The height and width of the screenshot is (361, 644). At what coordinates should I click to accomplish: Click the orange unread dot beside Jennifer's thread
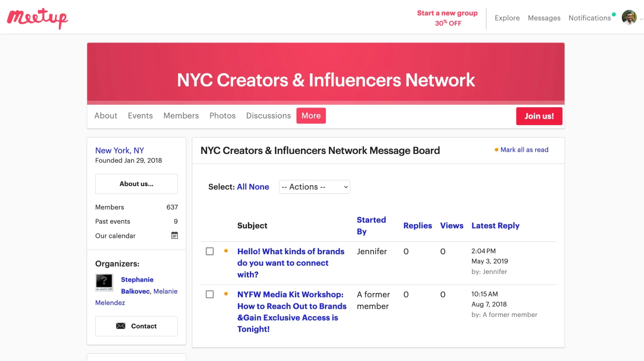tap(226, 251)
